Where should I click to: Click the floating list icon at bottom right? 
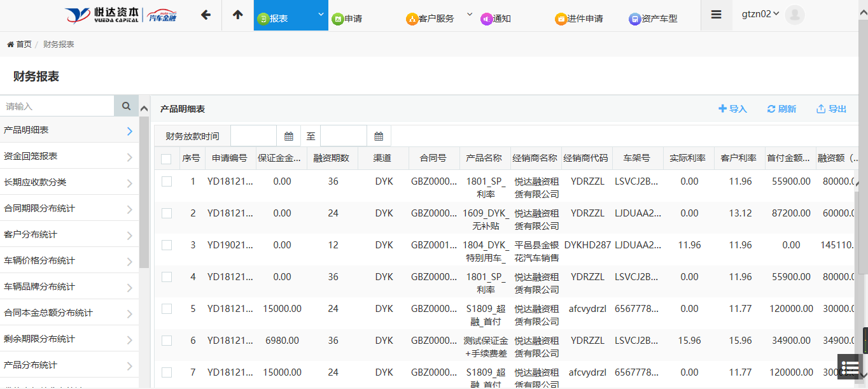[x=850, y=368]
